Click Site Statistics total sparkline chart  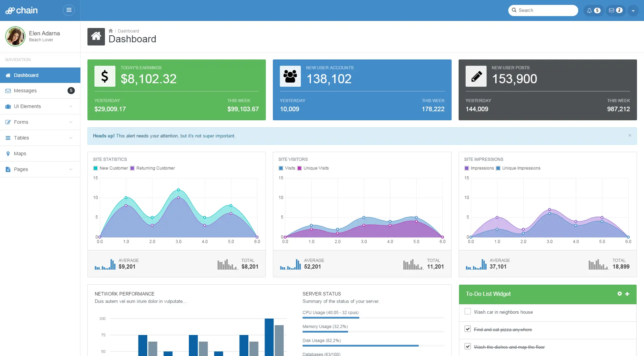(x=228, y=264)
